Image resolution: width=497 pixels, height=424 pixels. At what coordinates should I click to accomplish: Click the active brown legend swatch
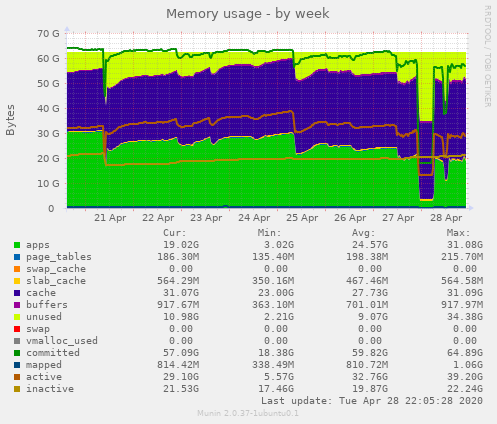click(x=17, y=377)
